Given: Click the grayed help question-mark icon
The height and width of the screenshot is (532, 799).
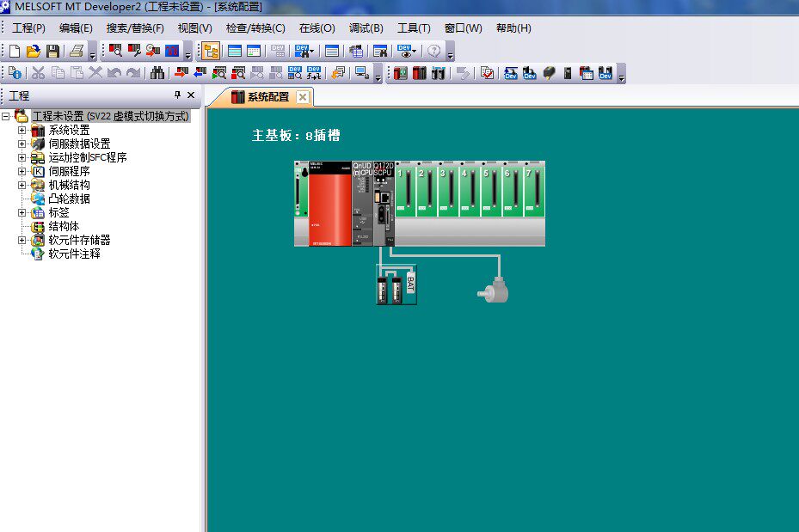Looking at the screenshot, I should click(433, 51).
